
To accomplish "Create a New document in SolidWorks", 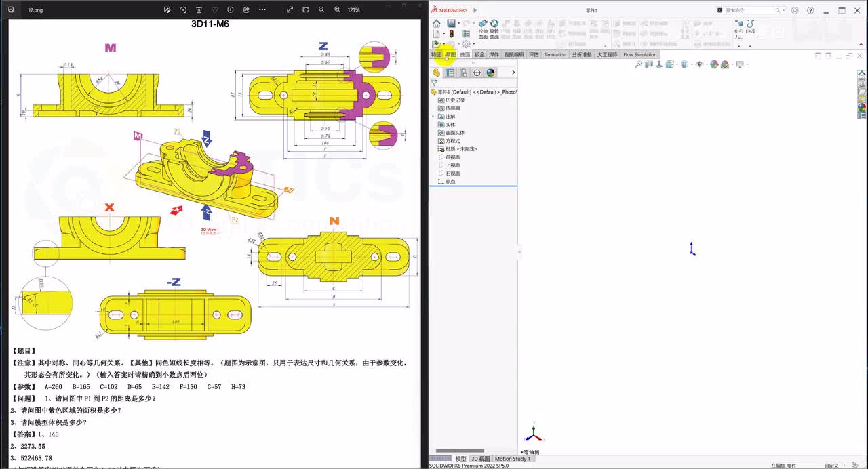I will coord(436,33).
